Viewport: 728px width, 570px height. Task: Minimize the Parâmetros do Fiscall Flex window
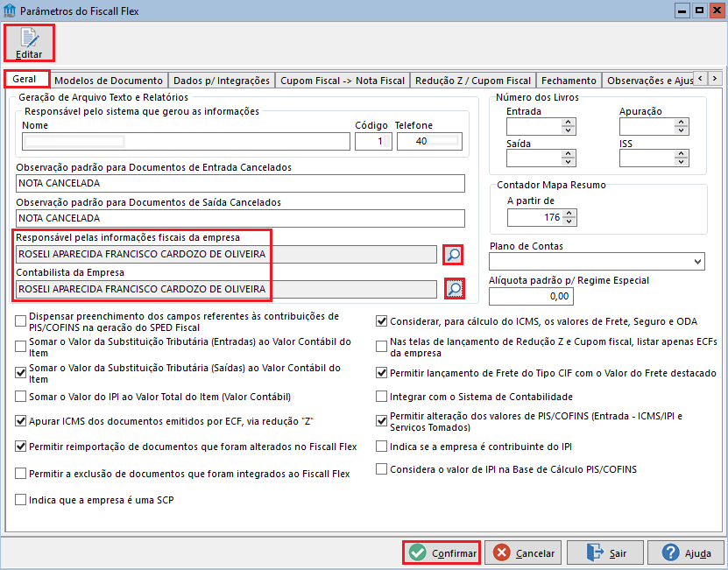(x=682, y=11)
